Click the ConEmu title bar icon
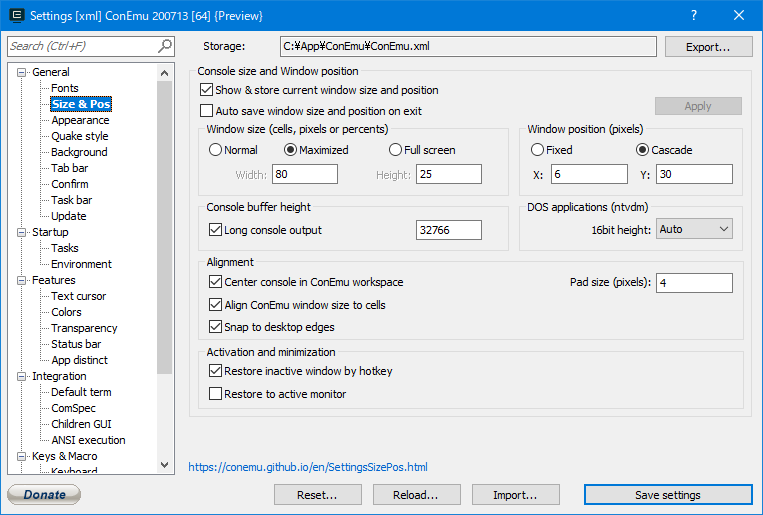Viewport: 763px width, 515px height. point(17,16)
